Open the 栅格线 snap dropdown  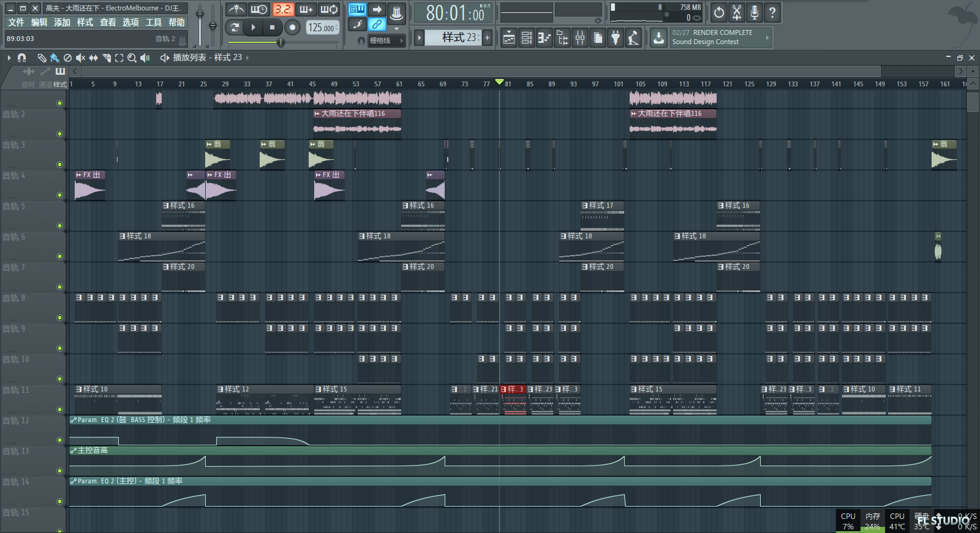(x=386, y=40)
